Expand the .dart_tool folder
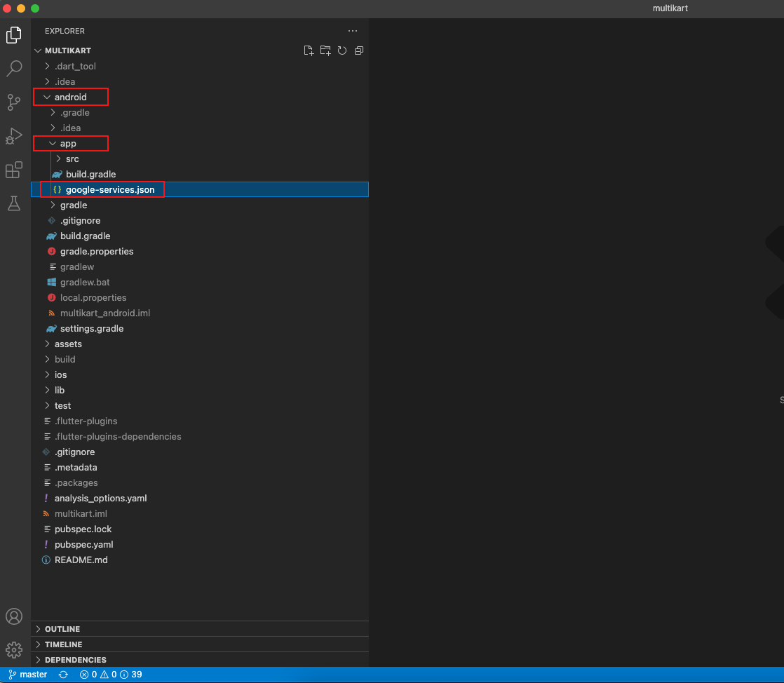The image size is (784, 683). click(200, 66)
